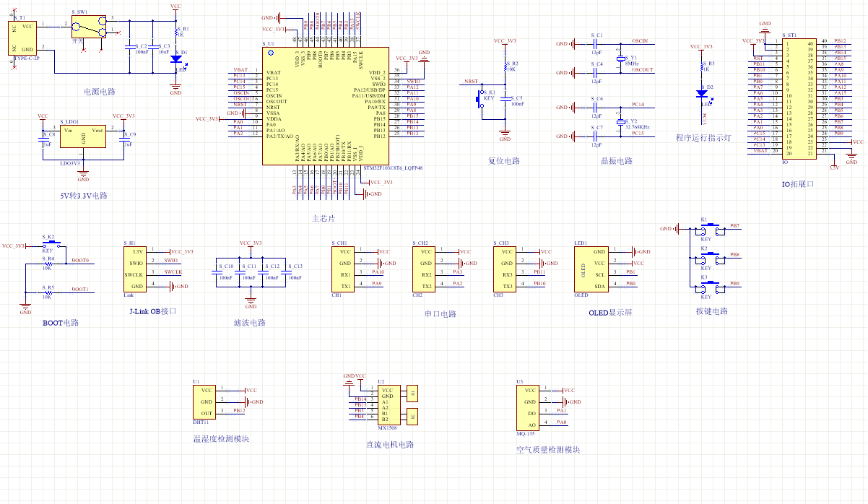Click the 电源电路 section title
Image resolution: width=868 pixels, height=504 pixels.
[x=100, y=92]
